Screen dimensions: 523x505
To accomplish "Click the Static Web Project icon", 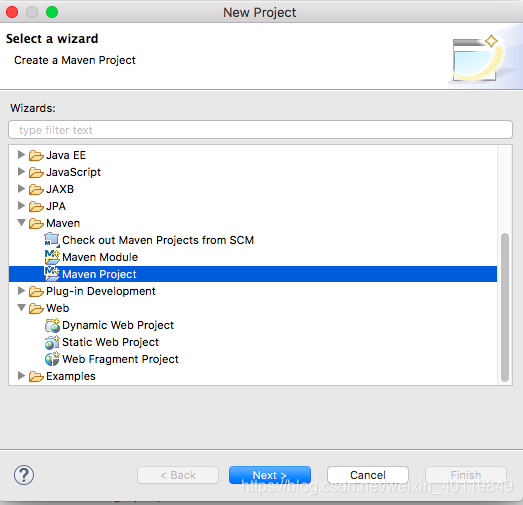I will (52, 342).
